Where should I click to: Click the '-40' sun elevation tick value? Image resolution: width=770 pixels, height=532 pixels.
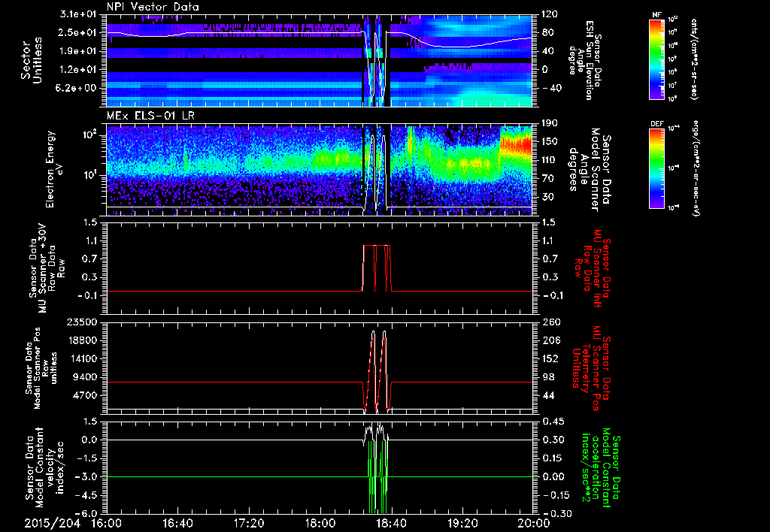pos(551,89)
